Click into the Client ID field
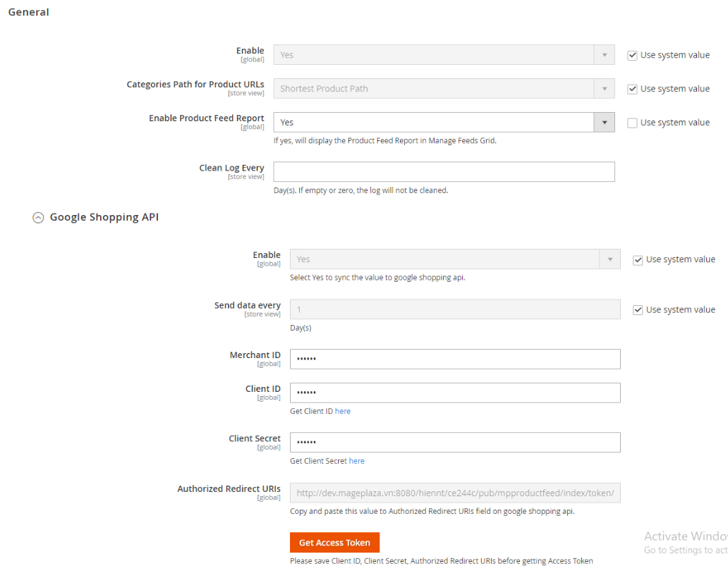This screenshot has height=578, width=728. (454, 393)
